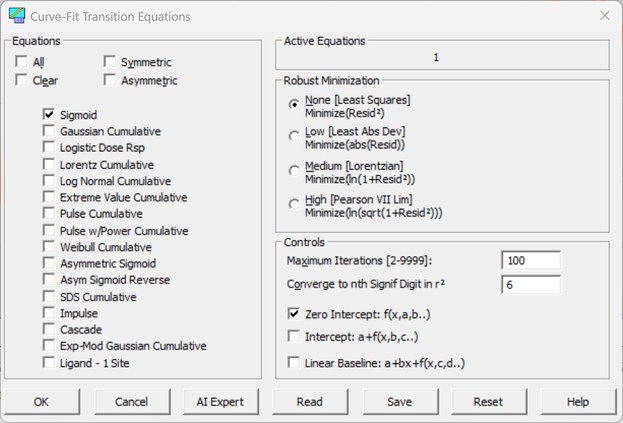Reset settings with the Reset button
This screenshot has height=423, width=623.
489,402
